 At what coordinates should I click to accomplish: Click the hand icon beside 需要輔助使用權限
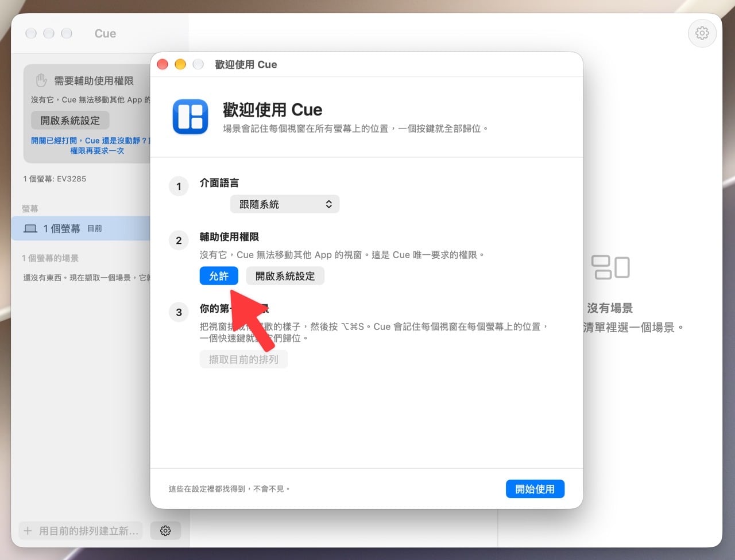[41, 80]
